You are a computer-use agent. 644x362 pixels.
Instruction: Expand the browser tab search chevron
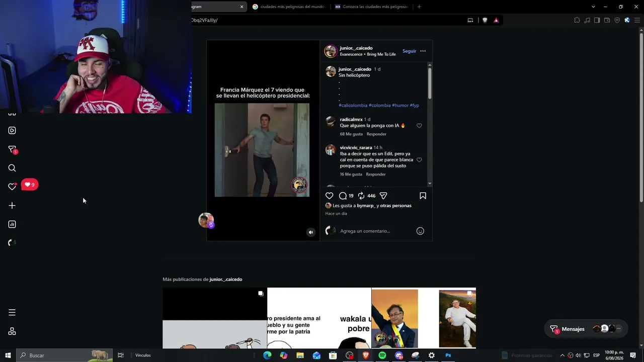tap(593, 7)
